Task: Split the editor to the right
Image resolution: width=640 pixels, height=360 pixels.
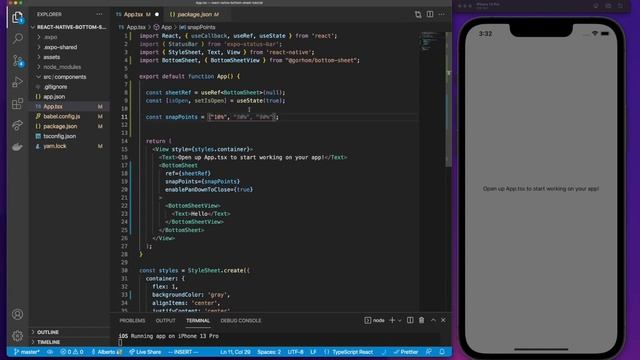Action: point(430,14)
